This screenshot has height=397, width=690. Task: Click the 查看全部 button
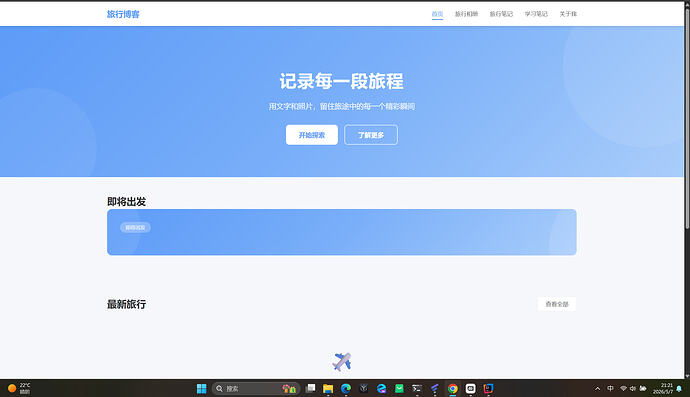click(x=557, y=304)
